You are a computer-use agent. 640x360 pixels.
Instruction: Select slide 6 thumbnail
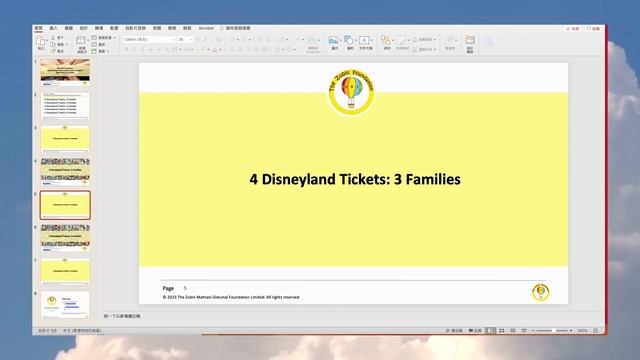tap(65, 238)
